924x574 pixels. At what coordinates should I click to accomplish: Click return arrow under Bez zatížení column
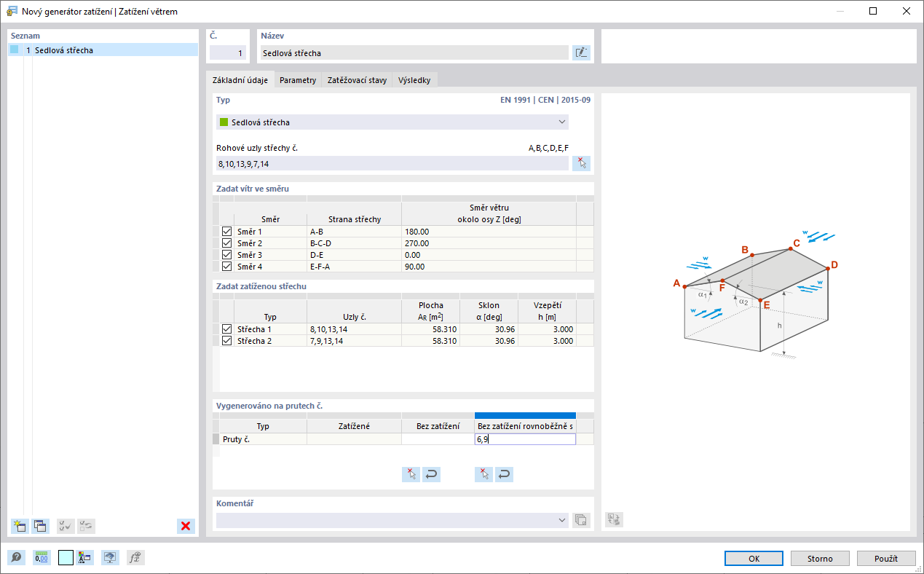point(431,474)
